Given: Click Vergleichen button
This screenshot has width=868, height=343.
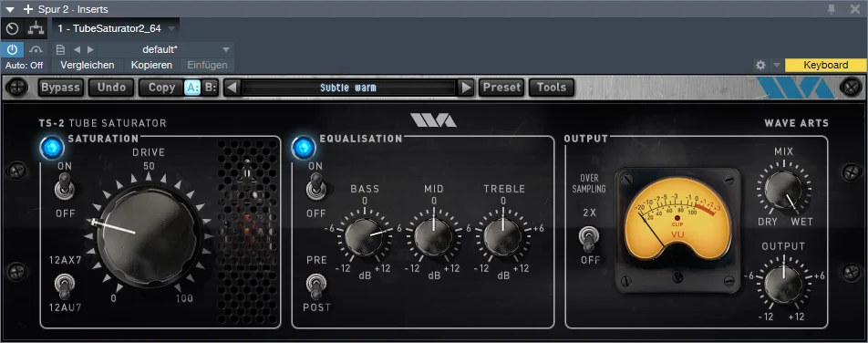Looking at the screenshot, I should point(88,66).
